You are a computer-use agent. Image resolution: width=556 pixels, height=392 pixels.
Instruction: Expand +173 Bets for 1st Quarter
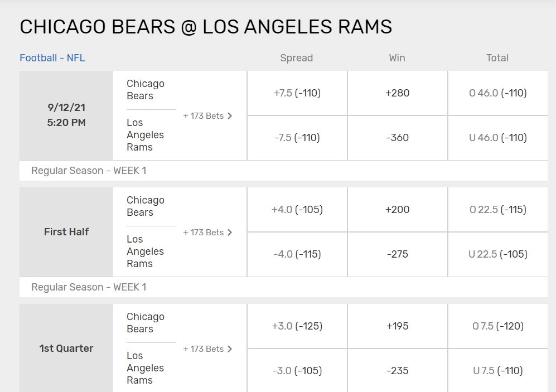point(207,349)
